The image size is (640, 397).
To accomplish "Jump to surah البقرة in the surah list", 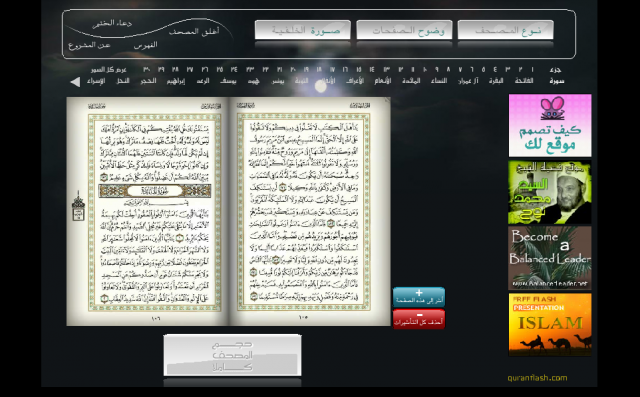I will pos(496,81).
